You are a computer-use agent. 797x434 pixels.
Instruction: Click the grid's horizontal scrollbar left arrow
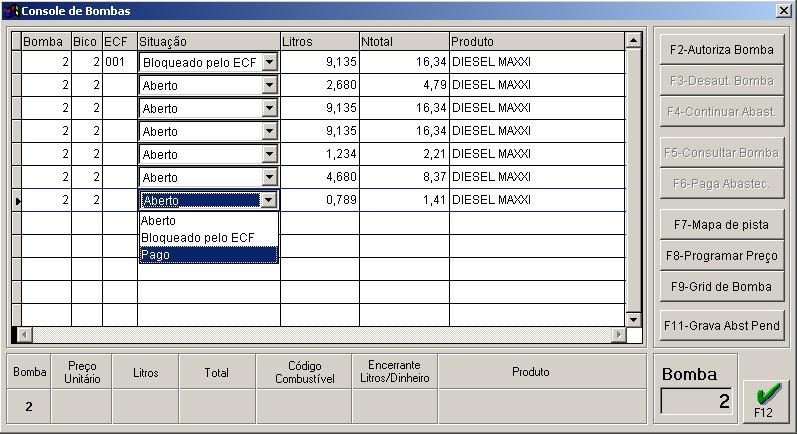[25, 334]
